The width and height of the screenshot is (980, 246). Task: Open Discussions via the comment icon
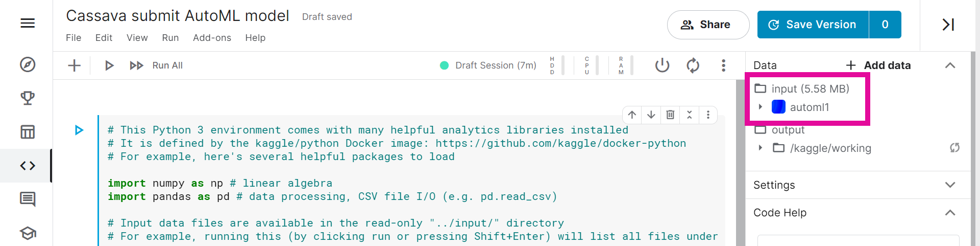tap(28, 199)
